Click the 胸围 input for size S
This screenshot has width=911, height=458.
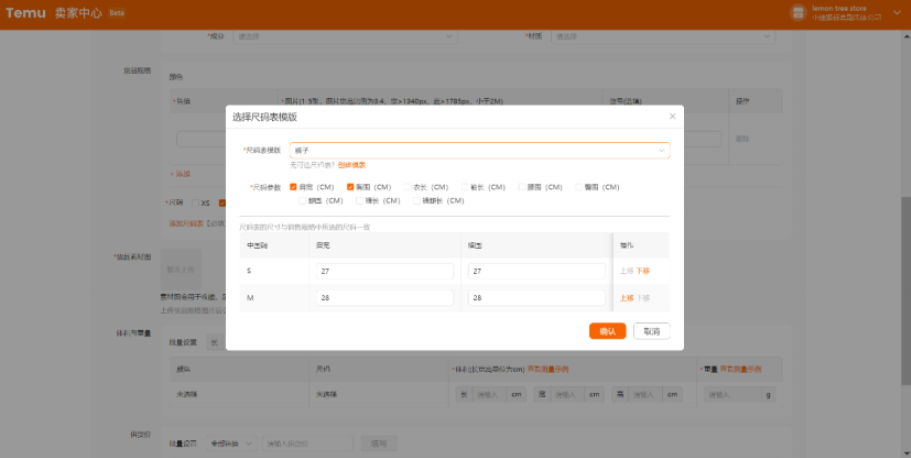pos(536,271)
